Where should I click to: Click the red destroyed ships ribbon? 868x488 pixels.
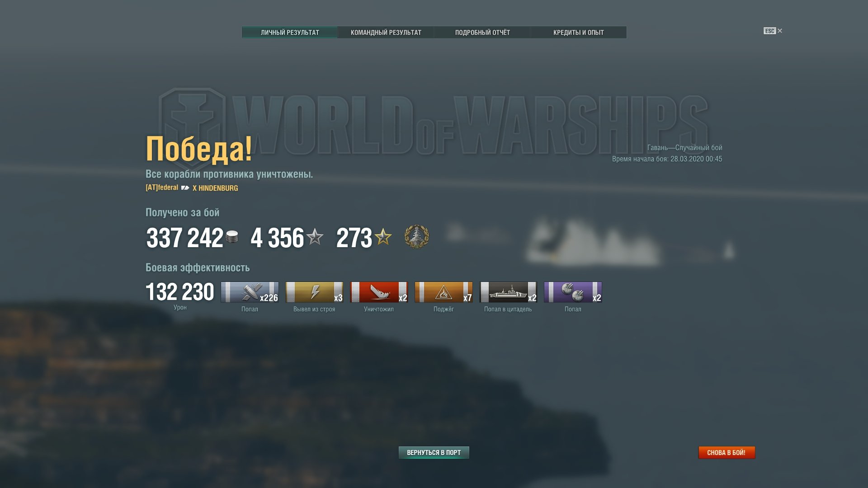tap(379, 292)
